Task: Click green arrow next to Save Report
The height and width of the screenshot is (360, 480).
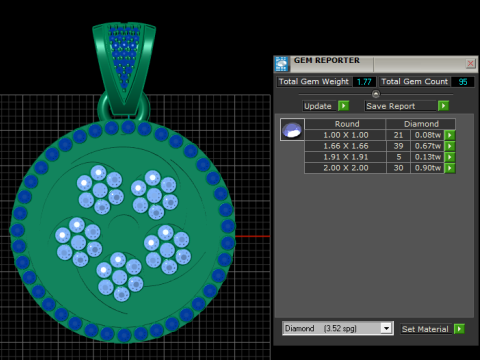Action: click(443, 106)
